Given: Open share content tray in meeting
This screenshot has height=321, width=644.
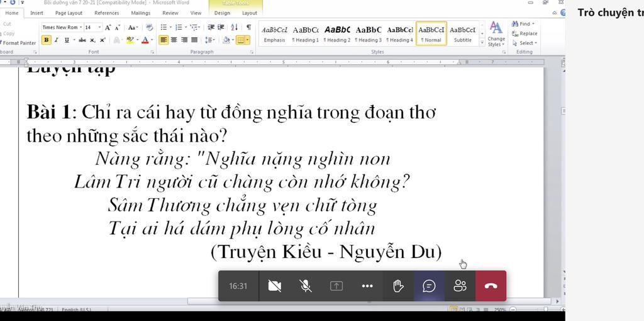Looking at the screenshot, I should [x=336, y=286].
